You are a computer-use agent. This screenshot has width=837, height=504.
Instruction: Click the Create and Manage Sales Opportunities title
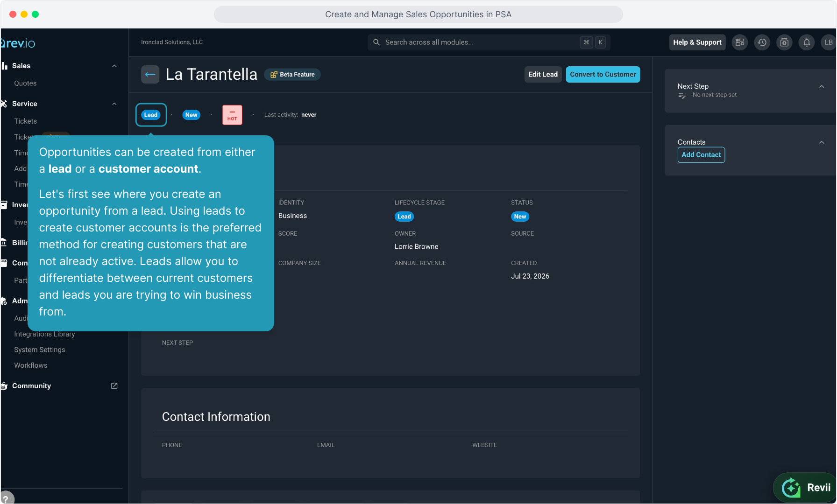(x=418, y=14)
